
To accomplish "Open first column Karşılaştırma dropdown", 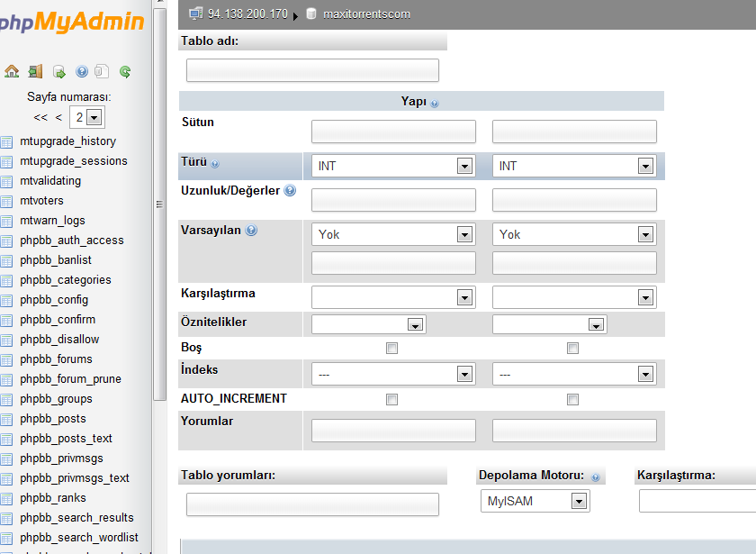I will [393, 297].
